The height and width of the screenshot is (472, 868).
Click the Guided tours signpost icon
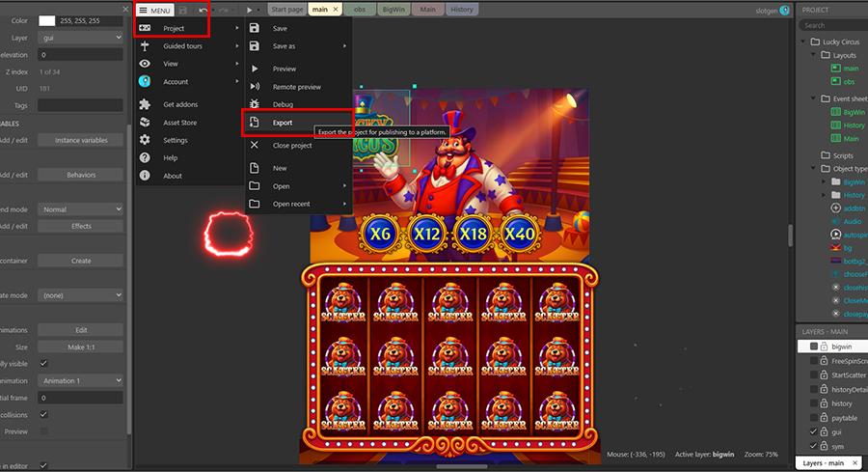point(145,45)
